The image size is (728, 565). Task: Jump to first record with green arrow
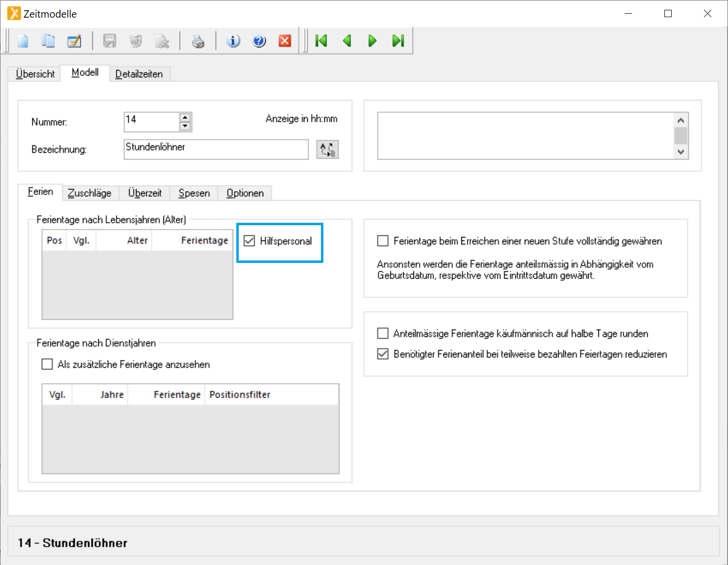321,41
